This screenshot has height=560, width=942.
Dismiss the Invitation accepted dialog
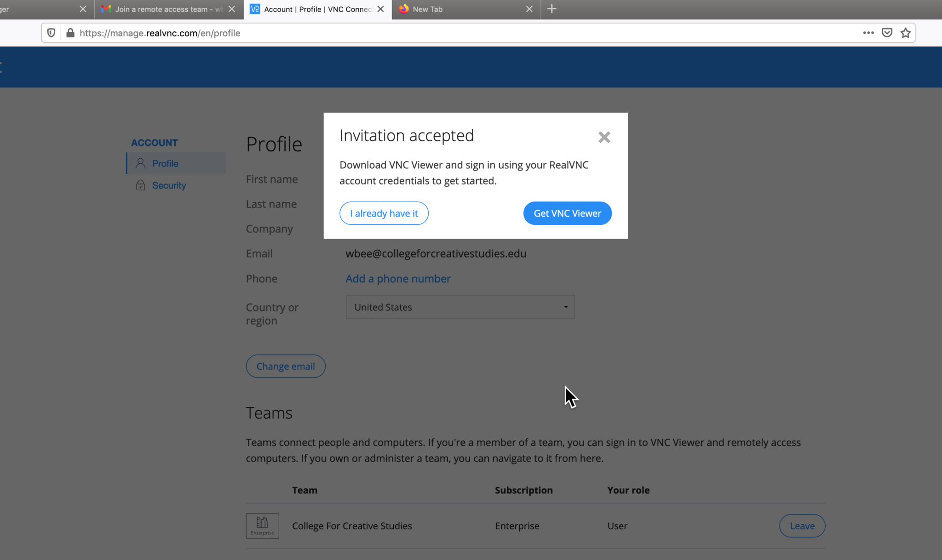pos(603,137)
